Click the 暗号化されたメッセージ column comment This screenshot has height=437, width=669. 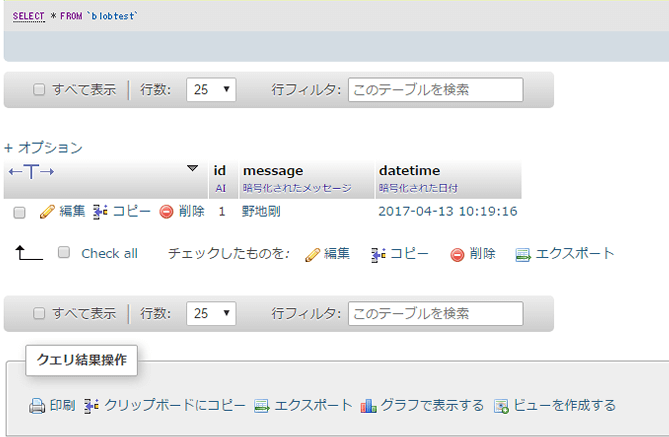click(x=297, y=188)
